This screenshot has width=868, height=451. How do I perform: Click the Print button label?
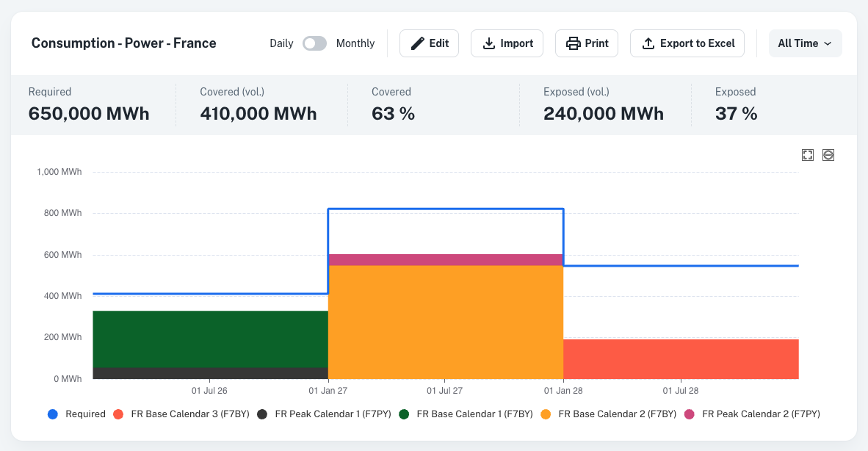596,43
